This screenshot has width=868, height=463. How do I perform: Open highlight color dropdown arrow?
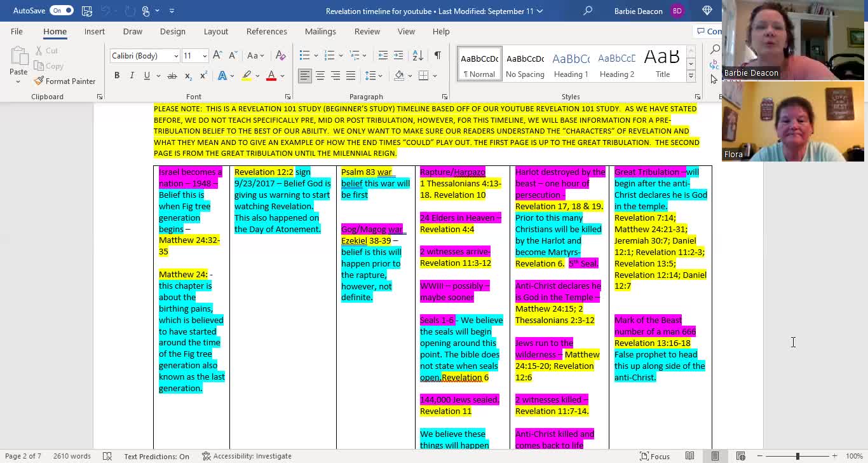257,76
